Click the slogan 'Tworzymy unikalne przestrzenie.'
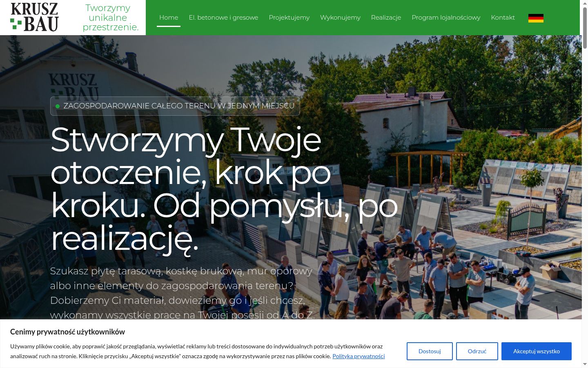Image resolution: width=588 pixels, height=368 pixels. pos(110,18)
